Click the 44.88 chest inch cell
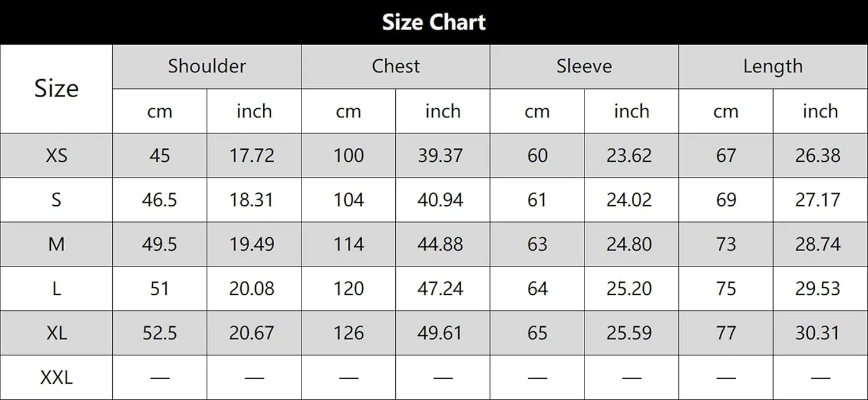Viewport: 868px width, 400px height. coord(443,245)
